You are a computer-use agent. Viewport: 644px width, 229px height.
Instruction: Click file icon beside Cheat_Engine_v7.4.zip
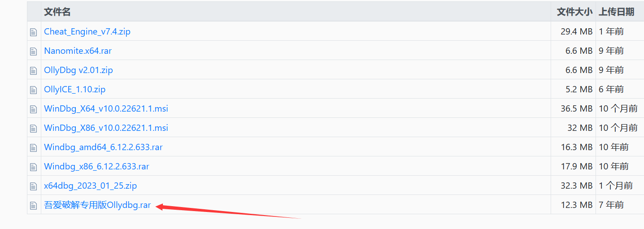(33, 32)
